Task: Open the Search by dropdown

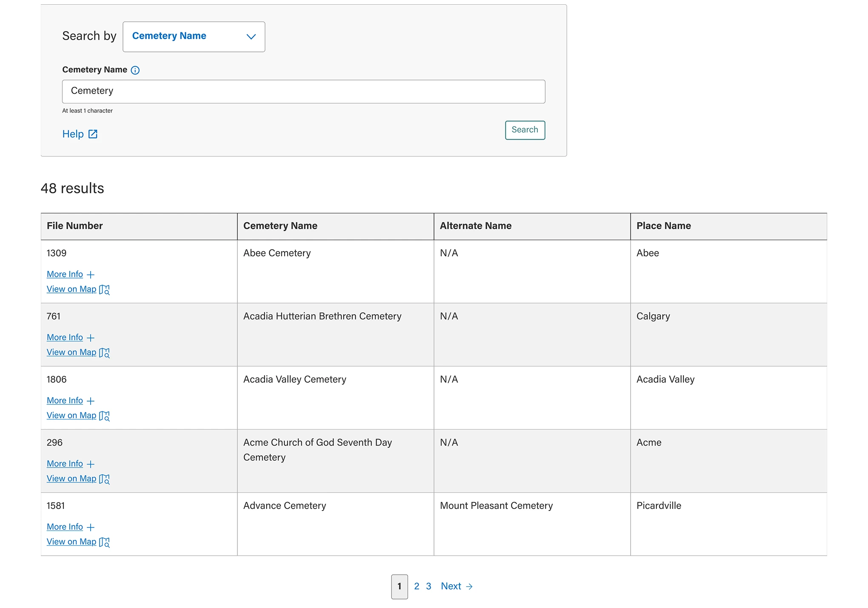Action: [194, 37]
